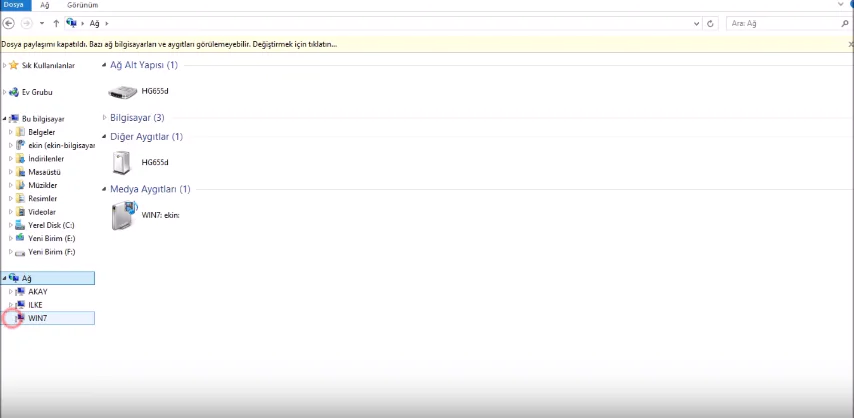Dismiss the yellow notification bar
This screenshot has height=418, width=854.
coord(850,44)
